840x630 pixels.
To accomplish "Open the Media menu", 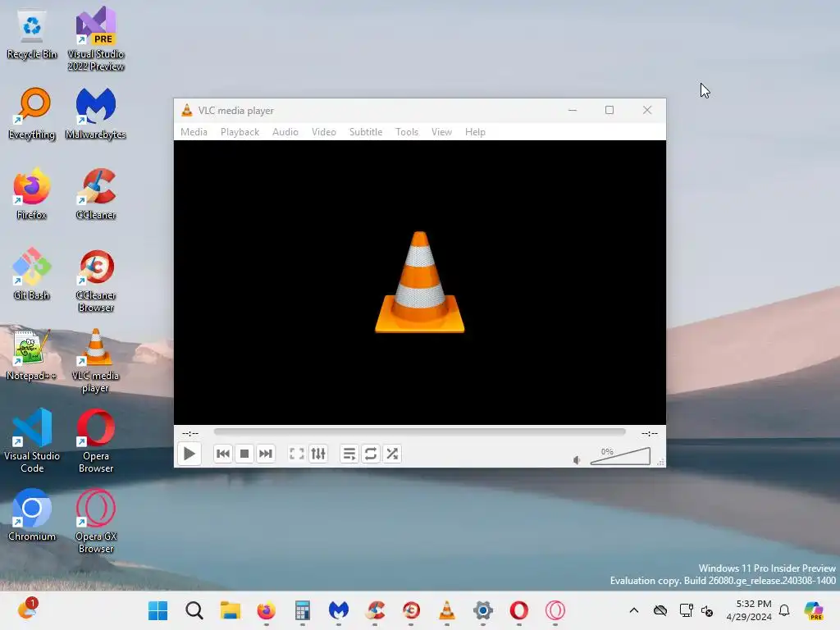I will (194, 132).
